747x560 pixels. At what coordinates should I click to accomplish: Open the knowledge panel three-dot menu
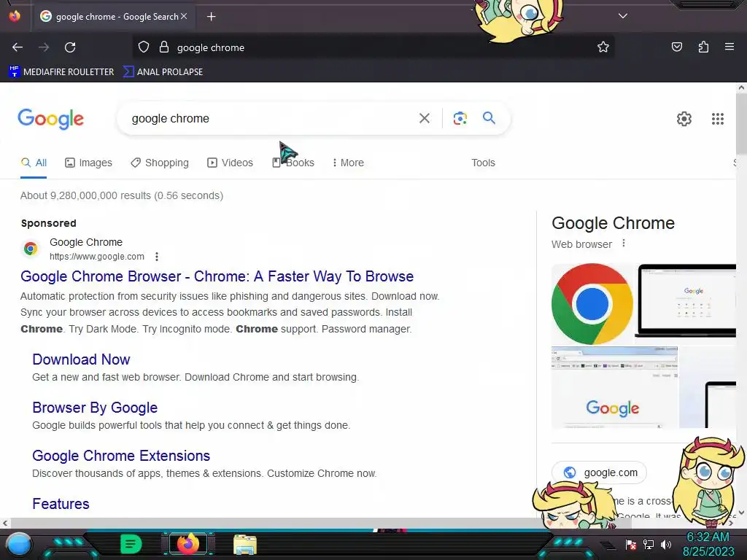(x=624, y=244)
